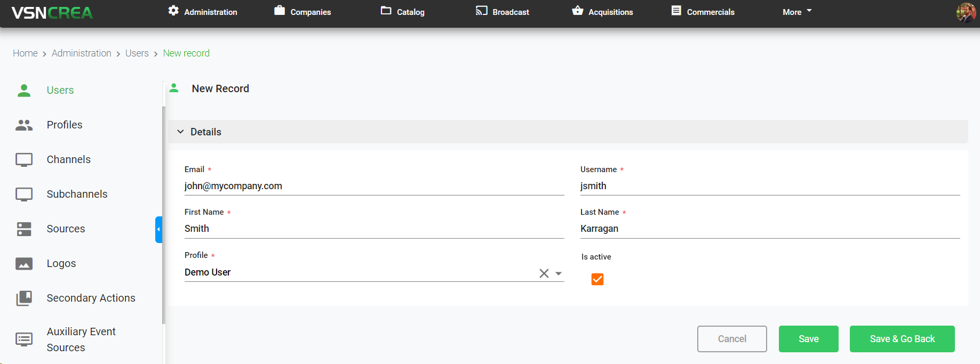Click the Sources server icon
This screenshot has width=980, height=364.
(24, 229)
